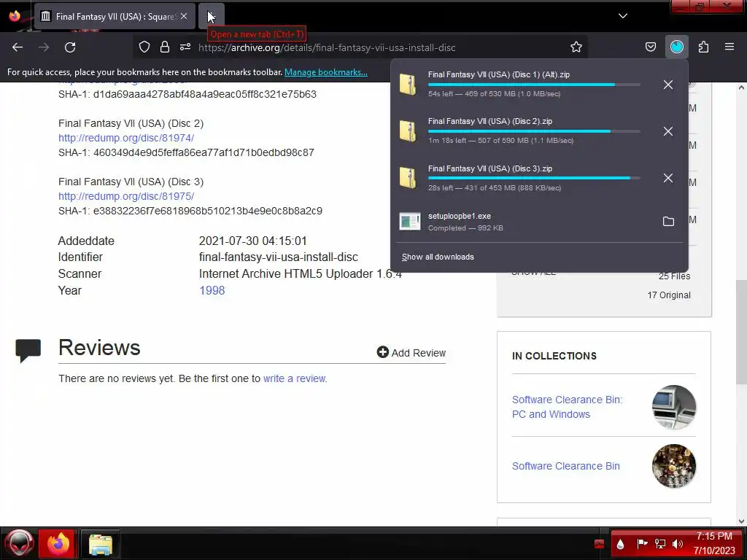This screenshot has width=747, height=560.
Task: Open the Alienware Start button
Action: [x=19, y=543]
